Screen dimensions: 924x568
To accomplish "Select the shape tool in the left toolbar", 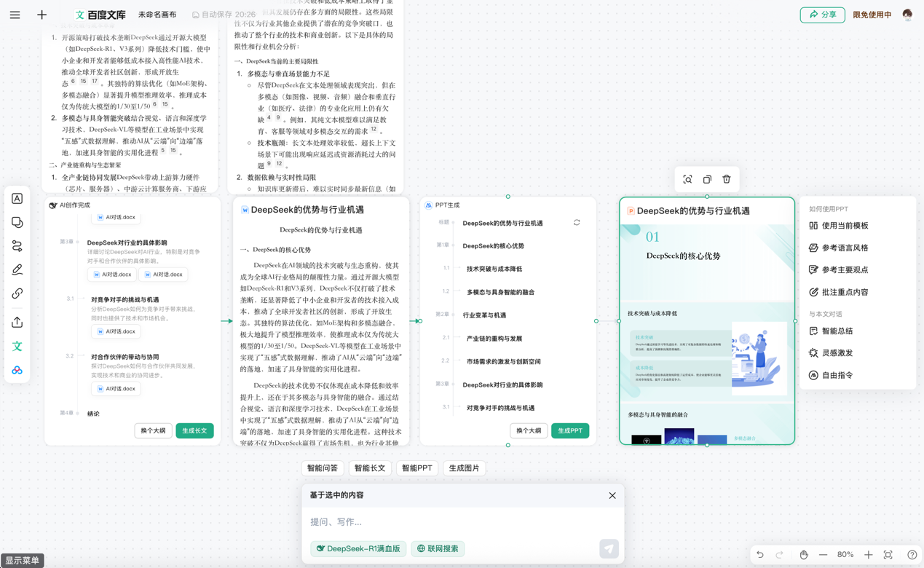I will tap(17, 222).
